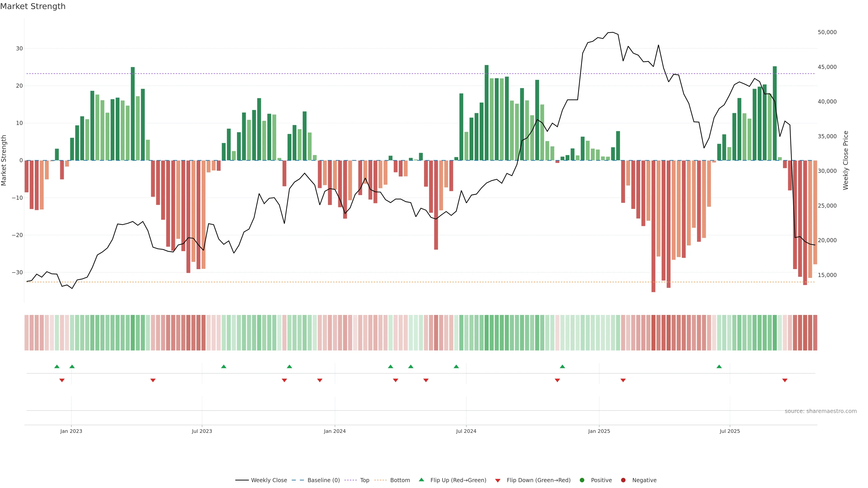868x488 pixels.
Task: Click the Jan 2024 x-axis label
Action: click(335, 431)
